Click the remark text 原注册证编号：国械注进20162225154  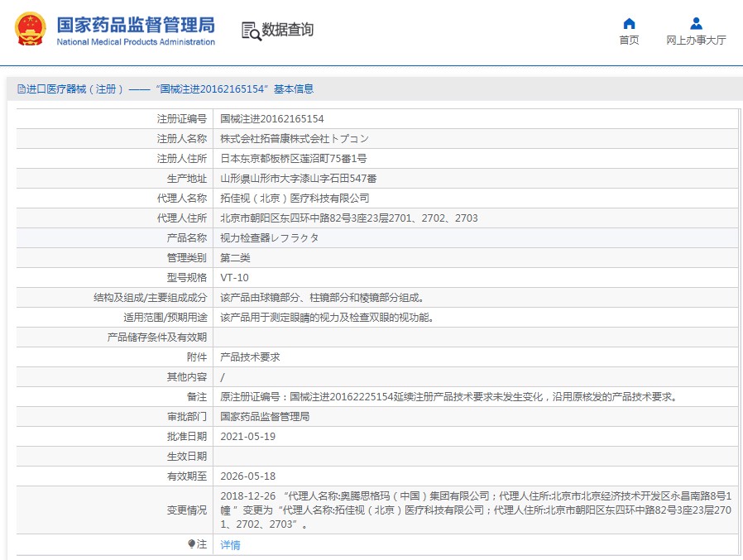pyautogui.click(x=449, y=397)
